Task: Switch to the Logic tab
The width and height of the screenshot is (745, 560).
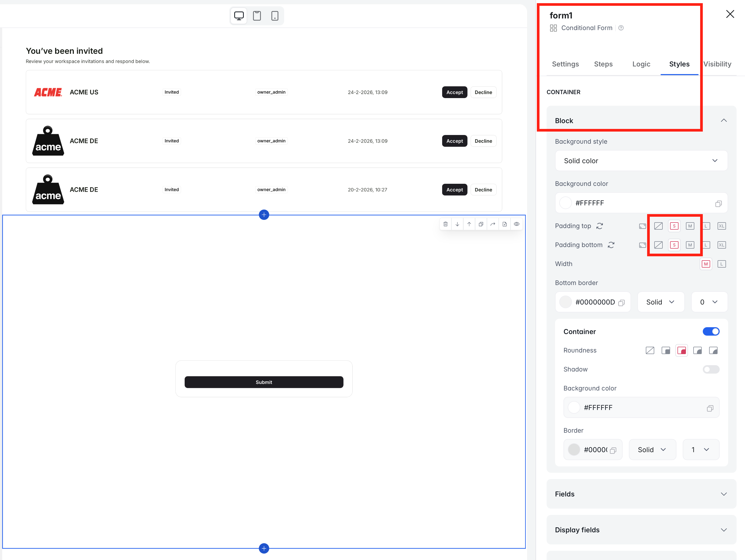Action: point(641,64)
